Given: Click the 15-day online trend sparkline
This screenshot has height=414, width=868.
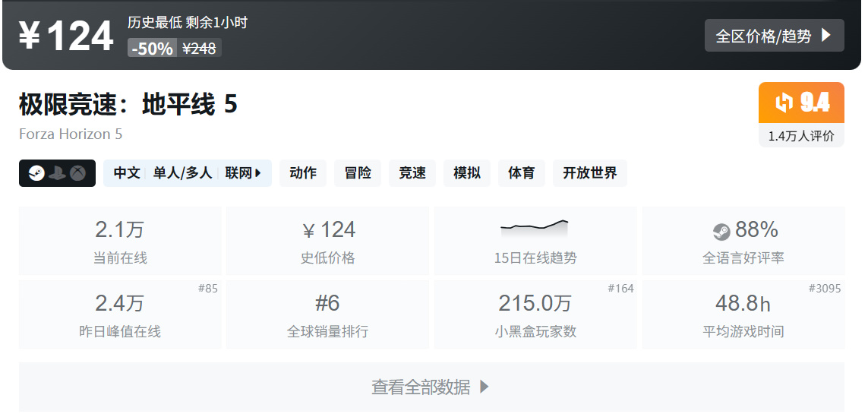Looking at the screenshot, I should click(x=535, y=226).
